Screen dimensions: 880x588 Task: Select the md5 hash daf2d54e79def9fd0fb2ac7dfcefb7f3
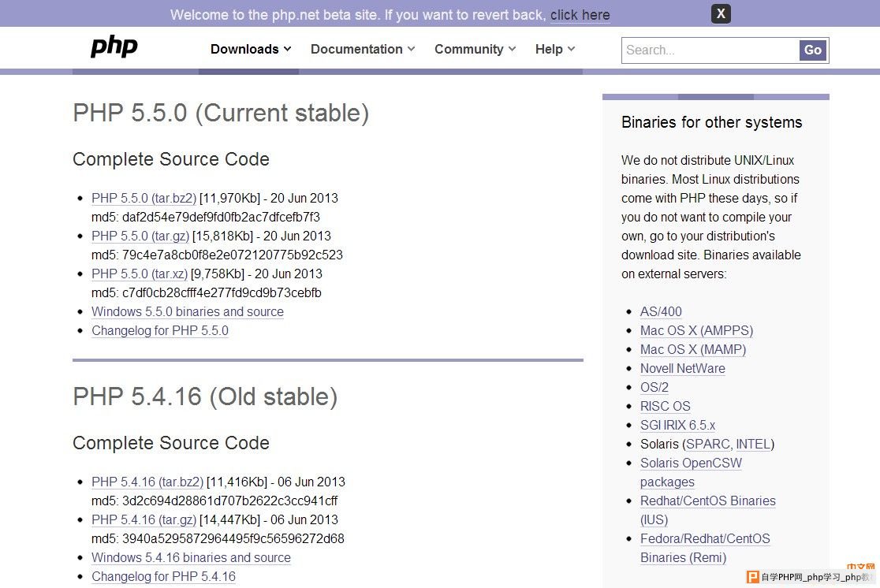pyautogui.click(x=221, y=217)
